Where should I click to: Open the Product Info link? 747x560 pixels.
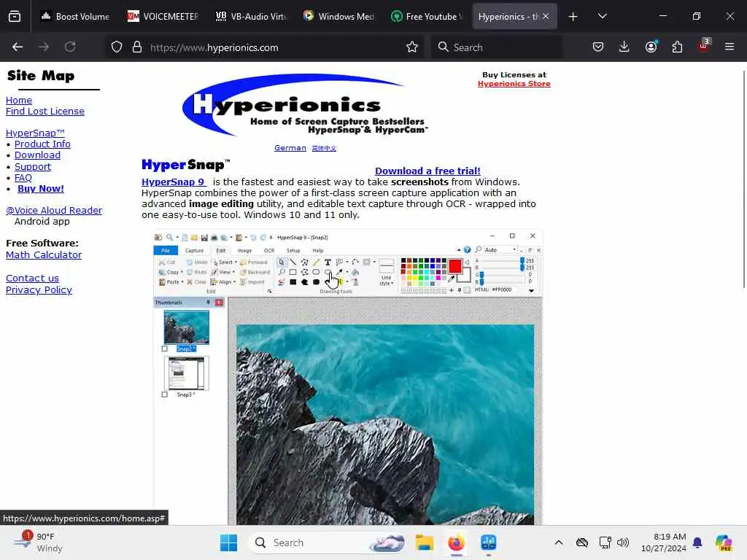(x=42, y=144)
